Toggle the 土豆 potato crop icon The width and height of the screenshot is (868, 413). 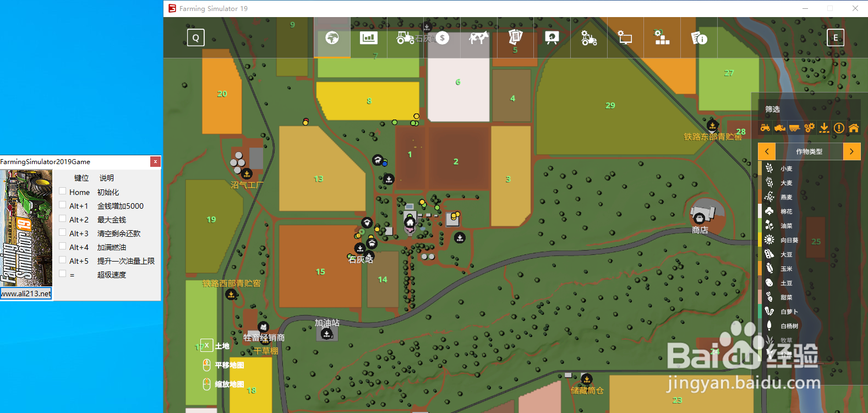(769, 282)
